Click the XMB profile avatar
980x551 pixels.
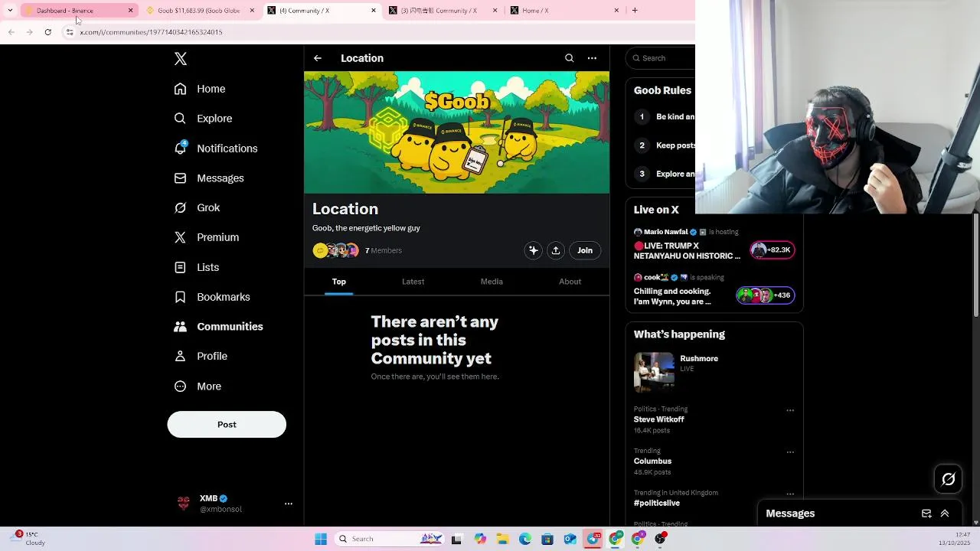point(184,504)
